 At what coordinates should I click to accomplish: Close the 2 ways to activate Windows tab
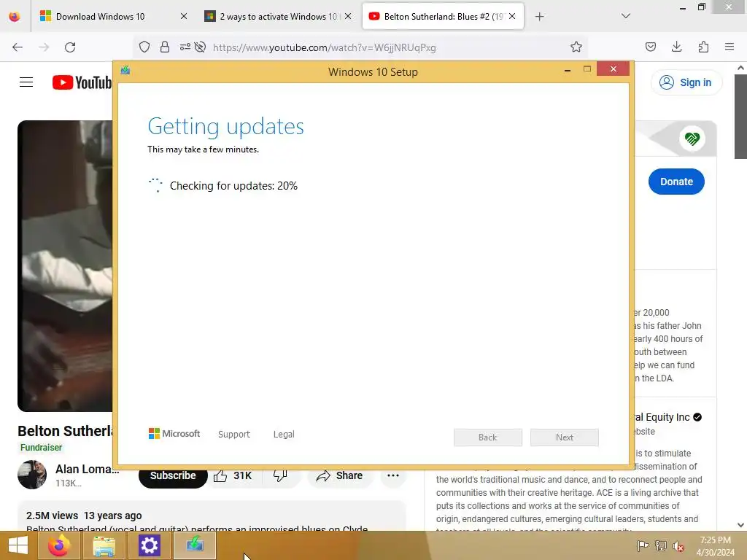pos(348,16)
